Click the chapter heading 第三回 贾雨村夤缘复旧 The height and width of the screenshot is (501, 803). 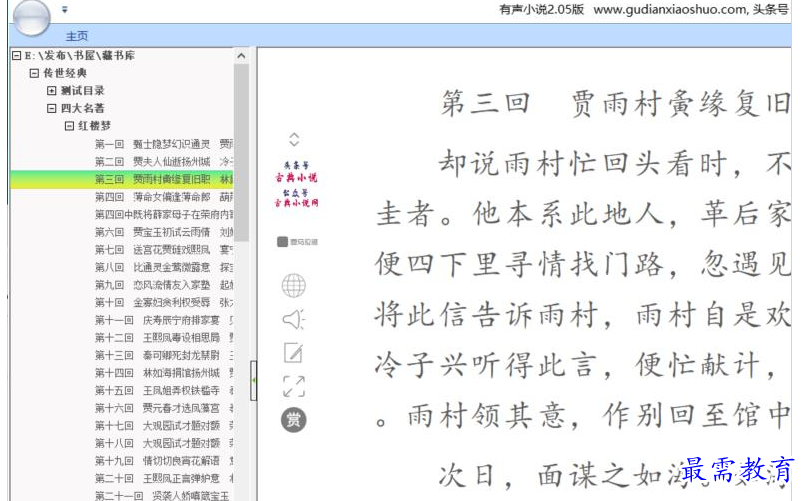point(616,104)
